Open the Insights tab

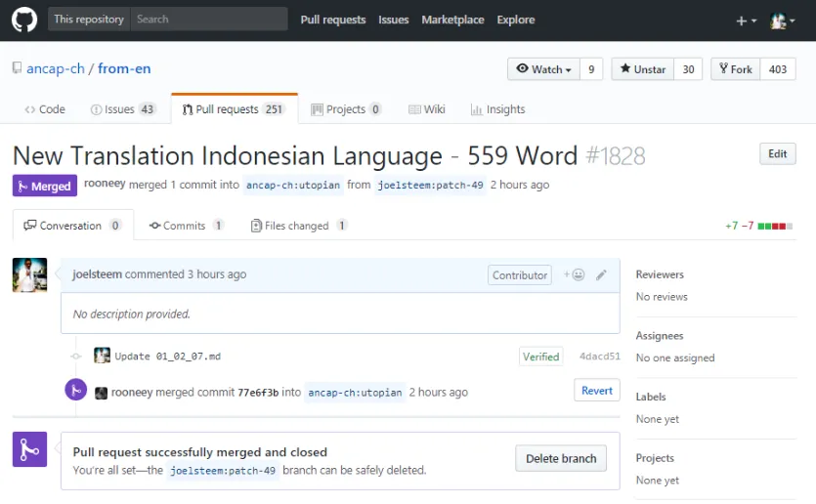click(x=498, y=109)
